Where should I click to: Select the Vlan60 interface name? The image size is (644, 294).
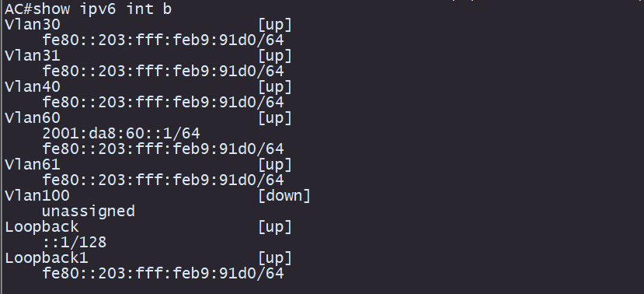(33, 118)
